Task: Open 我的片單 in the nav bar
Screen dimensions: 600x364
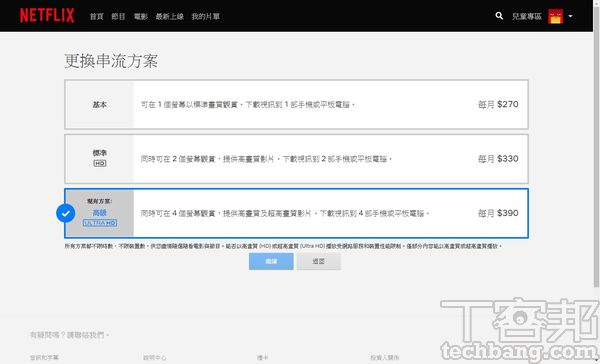Action: [x=205, y=16]
